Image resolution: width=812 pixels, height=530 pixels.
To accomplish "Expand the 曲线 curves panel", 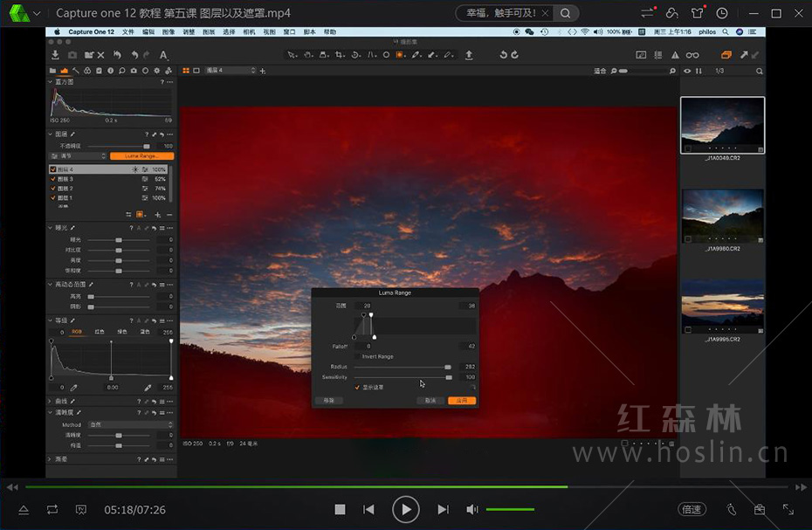I will coord(51,401).
